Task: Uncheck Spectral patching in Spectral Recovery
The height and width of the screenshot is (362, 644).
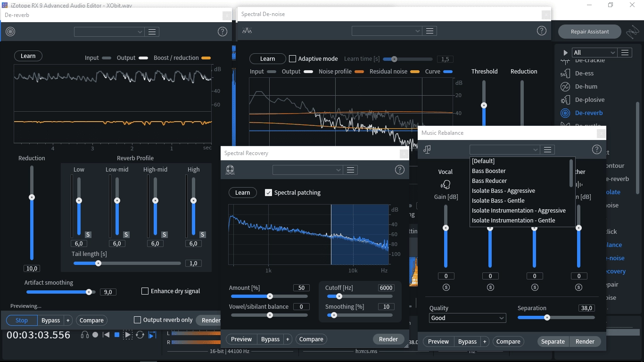Action: coord(269,193)
